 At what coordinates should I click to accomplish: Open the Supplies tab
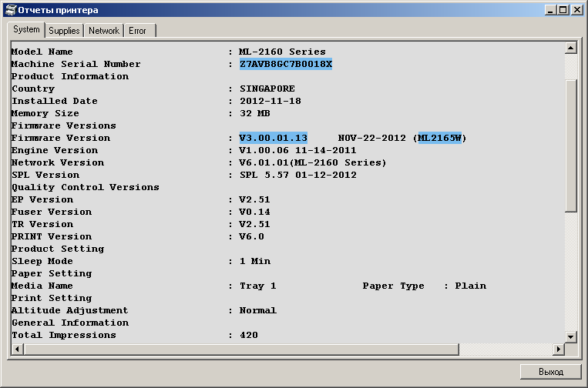click(x=64, y=31)
